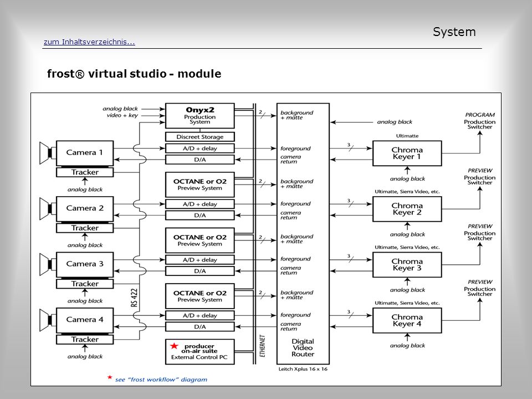Viewport: 532px width, 399px height.
Task: Select the "Camera 3" box
Action: coord(85,265)
